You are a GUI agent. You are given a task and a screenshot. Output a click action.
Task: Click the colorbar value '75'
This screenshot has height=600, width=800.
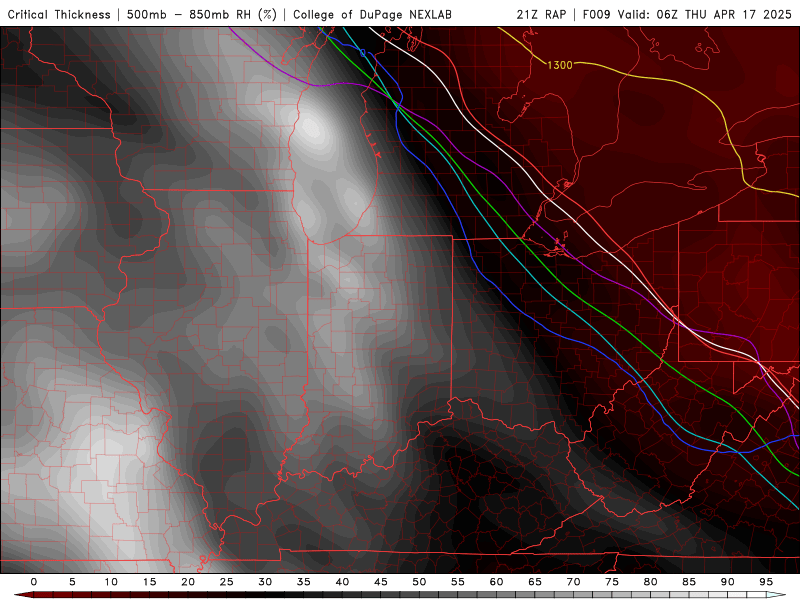click(x=612, y=582)
